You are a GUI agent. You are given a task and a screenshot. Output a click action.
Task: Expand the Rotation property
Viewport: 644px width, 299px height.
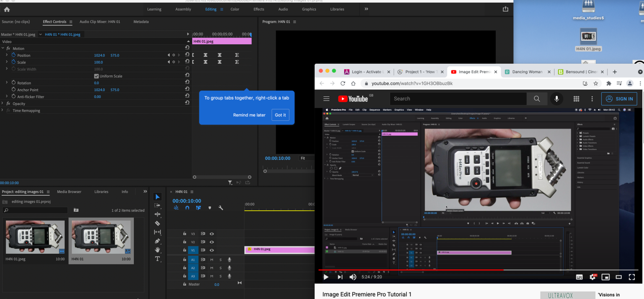(x=7, y=83)
